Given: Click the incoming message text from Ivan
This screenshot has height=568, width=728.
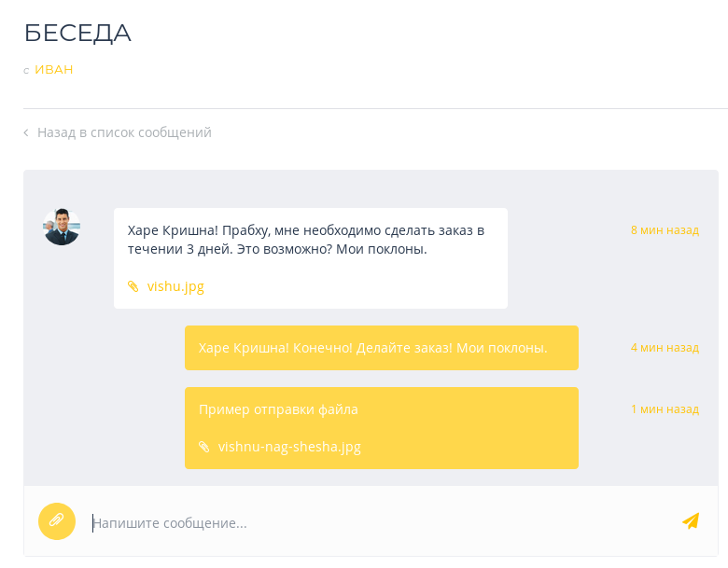Looking at the screenshot, I should point(306,240).
